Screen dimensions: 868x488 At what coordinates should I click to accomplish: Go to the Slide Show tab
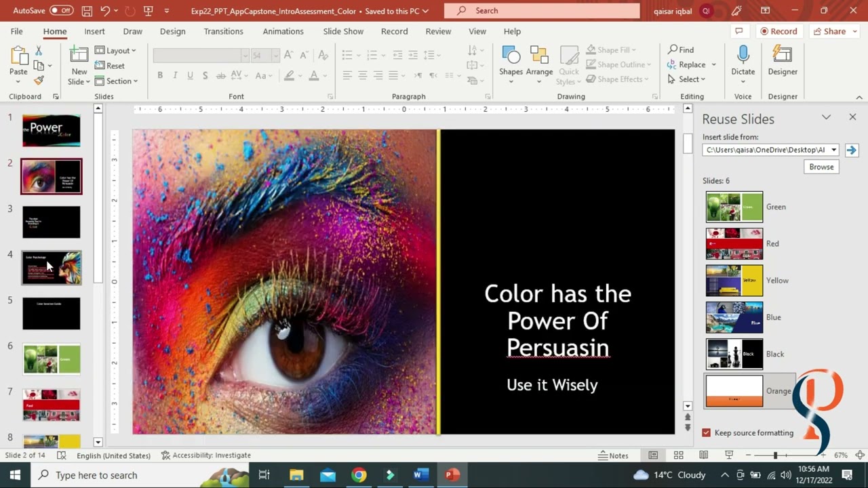(343, 31)
